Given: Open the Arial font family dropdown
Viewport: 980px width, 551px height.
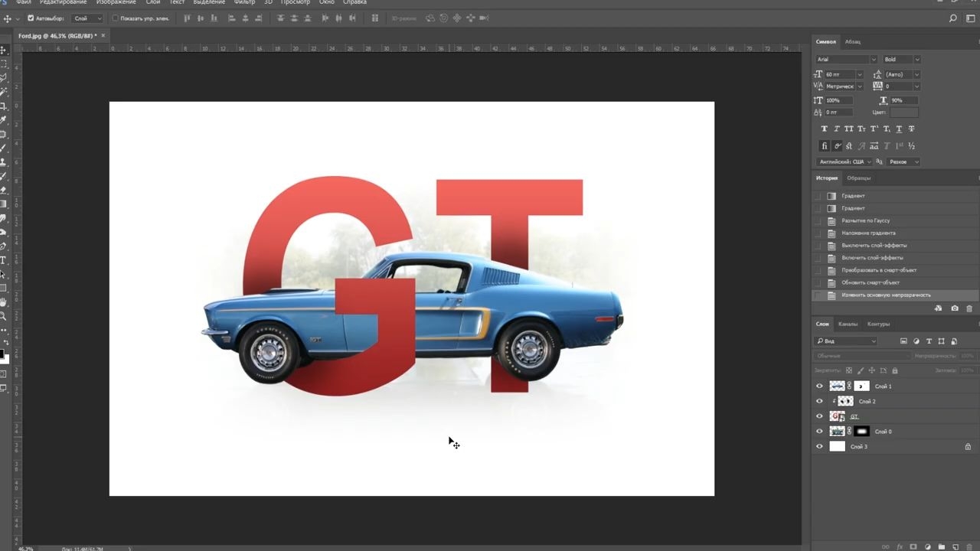Looking at the screenshot, I should pyautogui.click(x=873, y=60).
